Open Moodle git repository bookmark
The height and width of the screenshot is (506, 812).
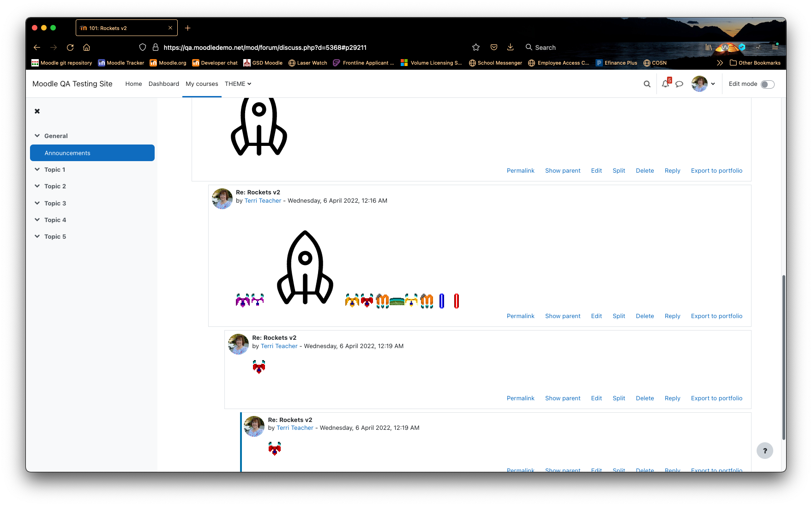(x=61, y=63)
